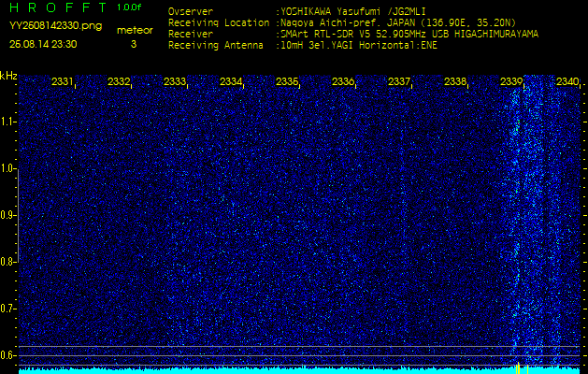Screen dimensions: 588x374
Task: Click frequency axis label 0.8
Action: pyautogui.click(x=7, y=262)
